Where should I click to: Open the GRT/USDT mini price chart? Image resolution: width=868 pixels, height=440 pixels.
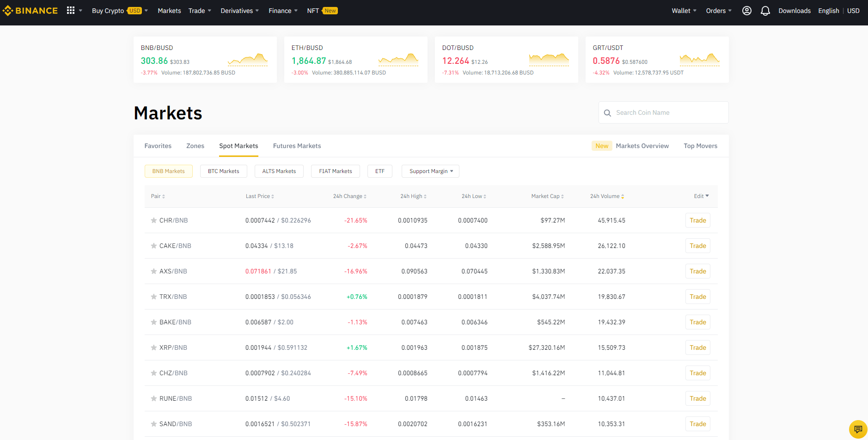tap(700, 60)
